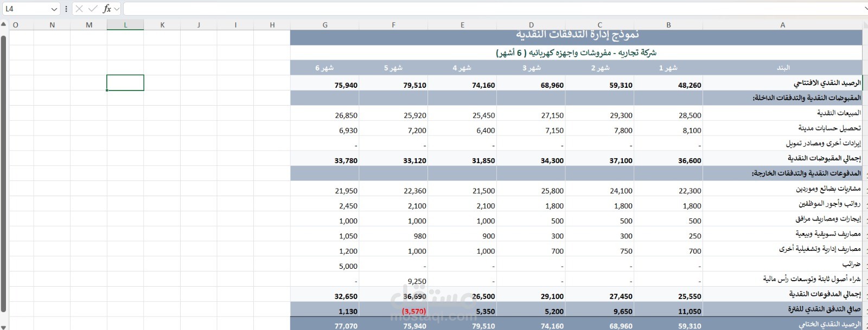Click the three-dot handle beside the Name Box

pyautogui.click(x=66, y=9)
